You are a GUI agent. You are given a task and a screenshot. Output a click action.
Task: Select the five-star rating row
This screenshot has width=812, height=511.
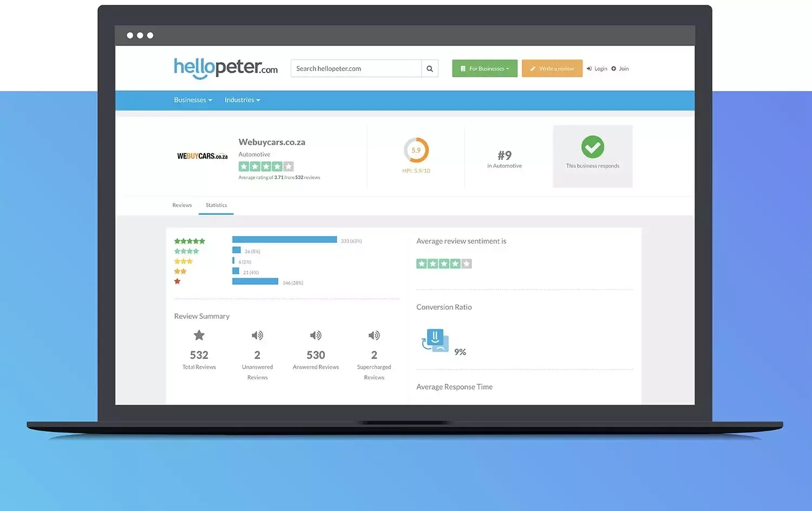coord(189,240)
